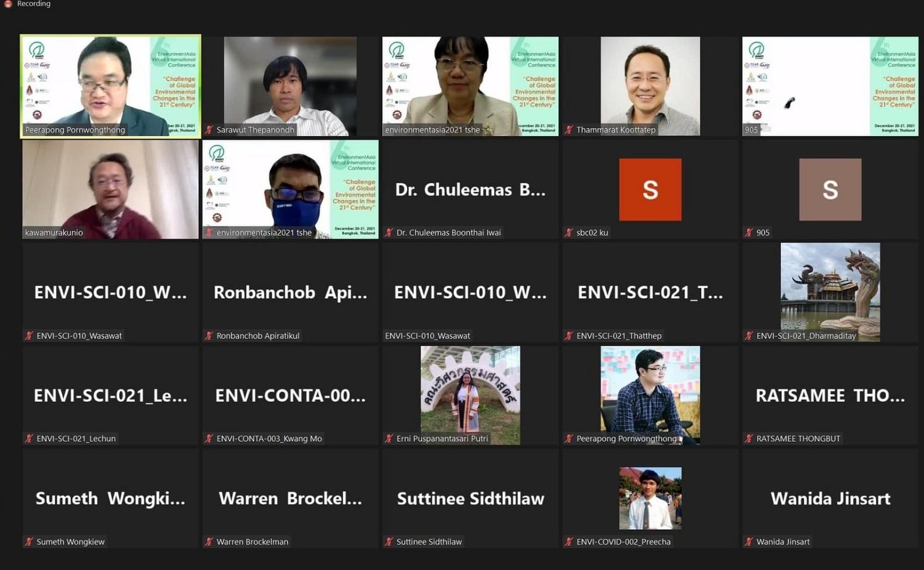Click muted mic icon beside ENVI-COVID-002_Precha
Viewport: 924px width, 570px height.
569,542
